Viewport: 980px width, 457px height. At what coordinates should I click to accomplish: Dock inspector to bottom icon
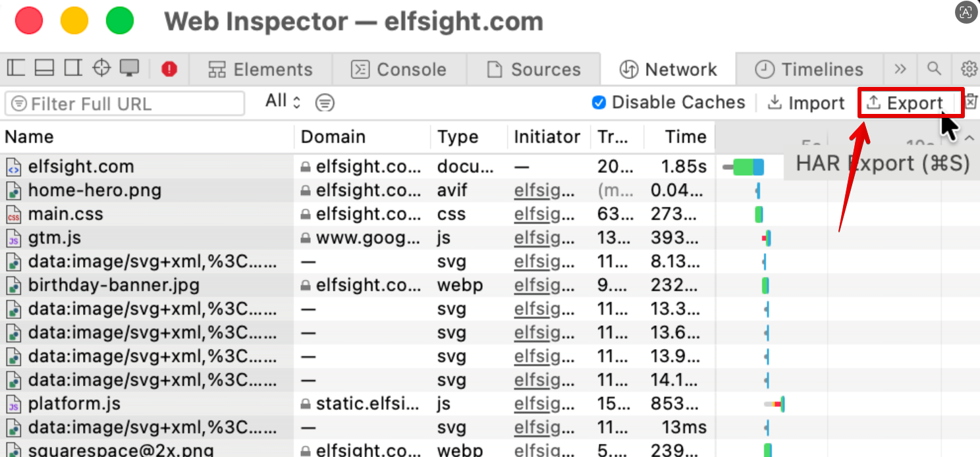click(x=44, y=68)
